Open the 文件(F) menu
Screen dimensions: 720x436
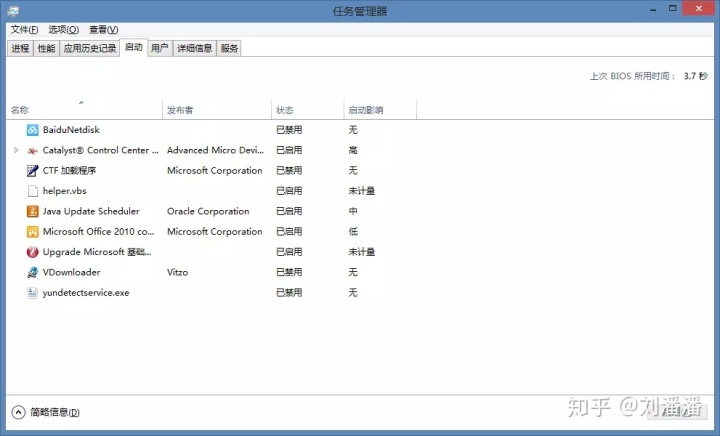(24, 30)
